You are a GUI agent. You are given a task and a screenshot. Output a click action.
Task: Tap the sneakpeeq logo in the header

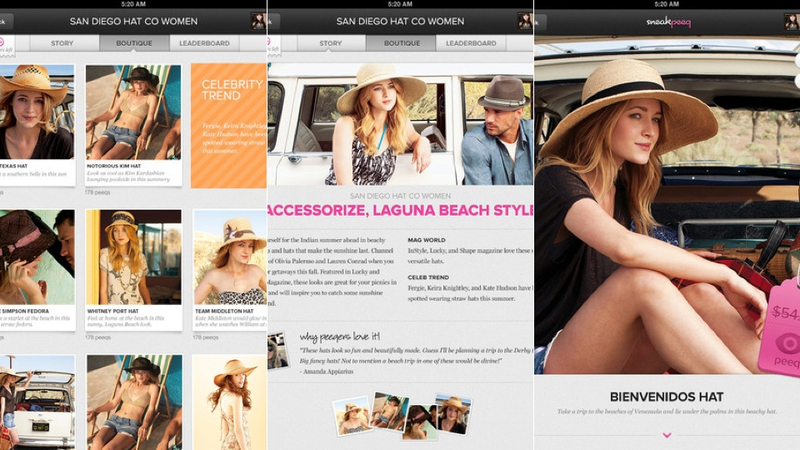(668, 22)
